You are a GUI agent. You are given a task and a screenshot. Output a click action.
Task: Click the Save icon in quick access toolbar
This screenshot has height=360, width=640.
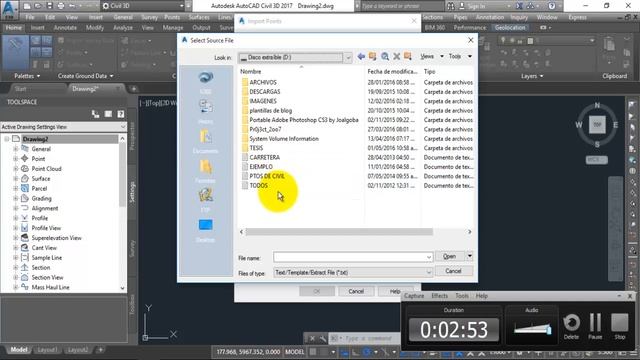49,6
